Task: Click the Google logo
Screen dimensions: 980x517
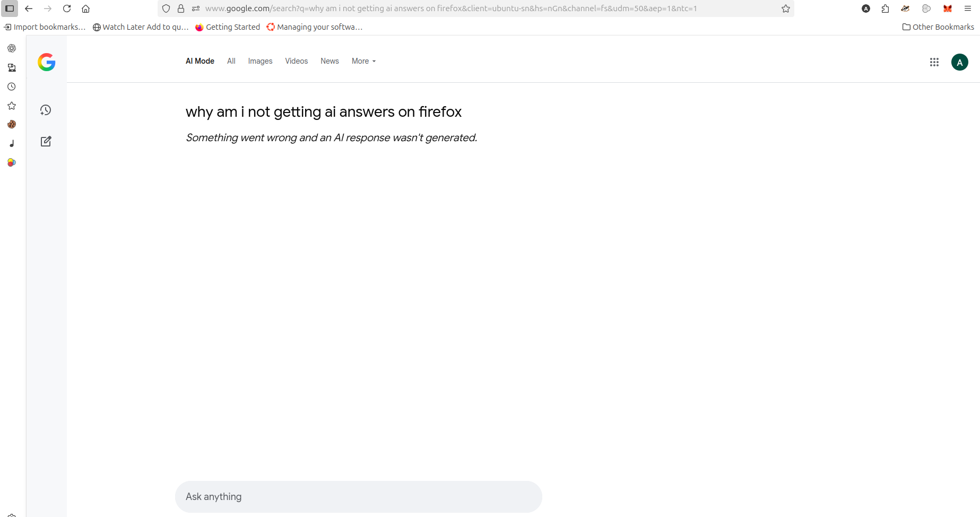Action: [x=47, y=62]
